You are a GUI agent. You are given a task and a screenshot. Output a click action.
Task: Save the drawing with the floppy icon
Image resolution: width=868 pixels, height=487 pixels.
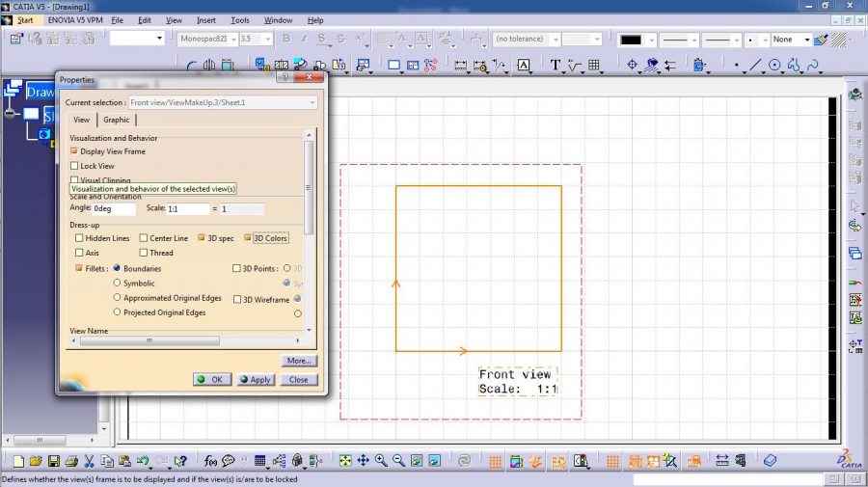(x=54, y=461)
